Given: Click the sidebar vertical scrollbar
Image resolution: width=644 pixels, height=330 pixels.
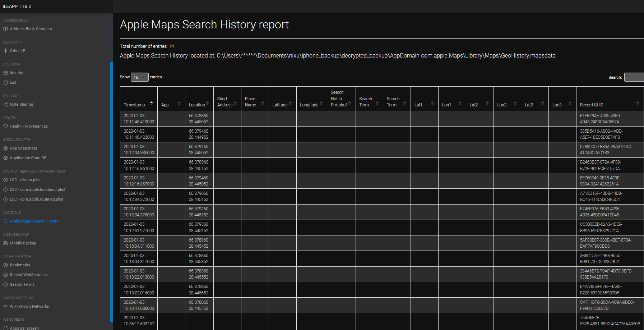Looking at the screenshot, I should click(112, 192).
